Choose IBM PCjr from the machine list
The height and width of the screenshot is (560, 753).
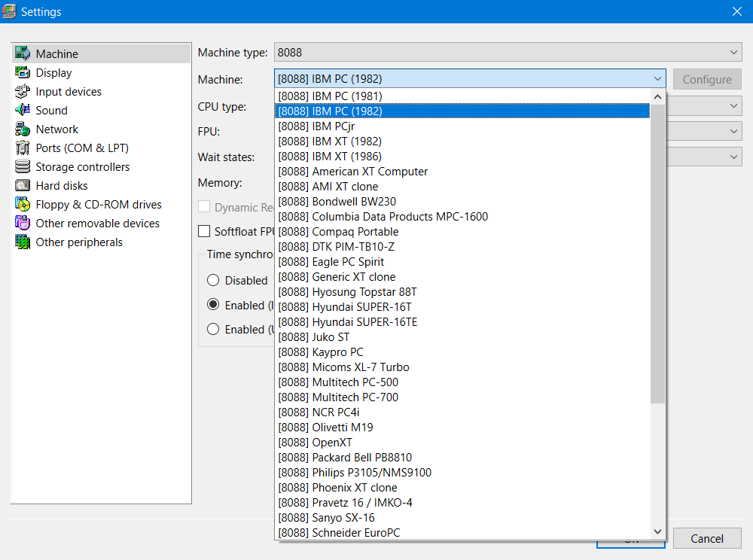click(333, 126)
